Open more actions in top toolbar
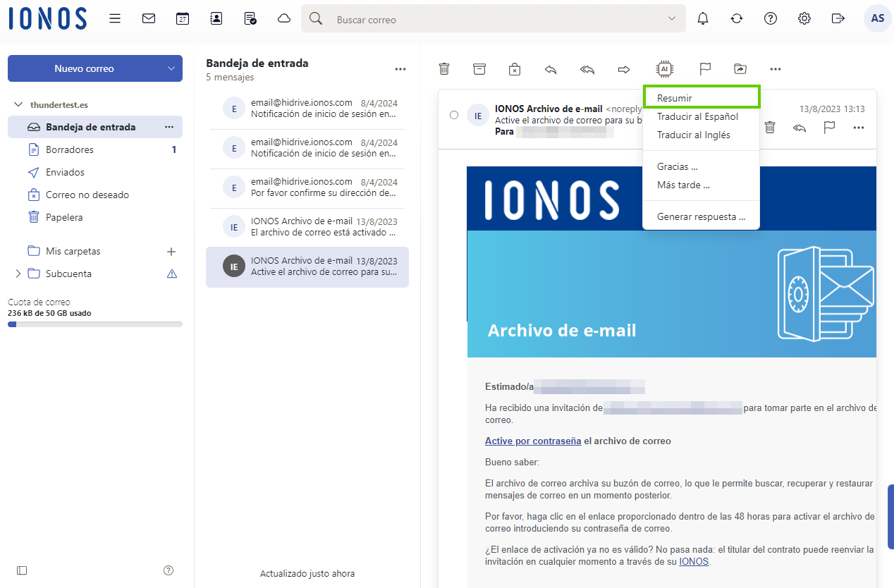894x588 pixels. pyautogui.click(x=776, y=69)
